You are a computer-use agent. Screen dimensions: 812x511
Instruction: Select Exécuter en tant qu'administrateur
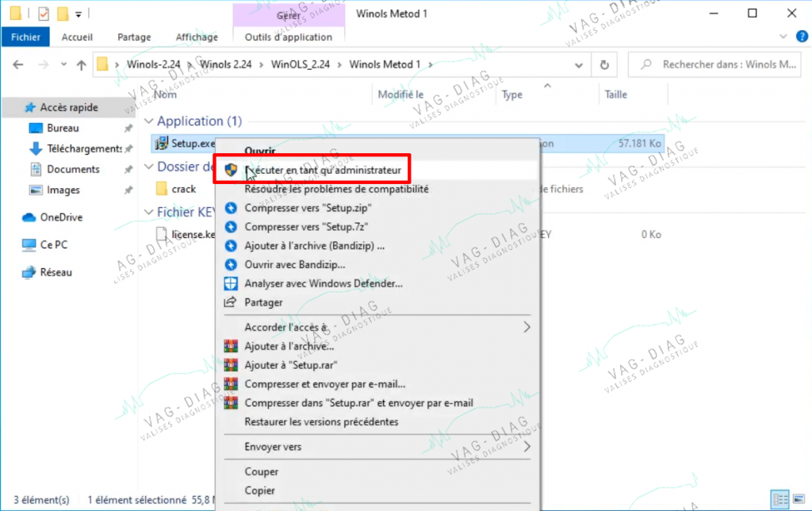pyautogui.click(x=323, y=170)
